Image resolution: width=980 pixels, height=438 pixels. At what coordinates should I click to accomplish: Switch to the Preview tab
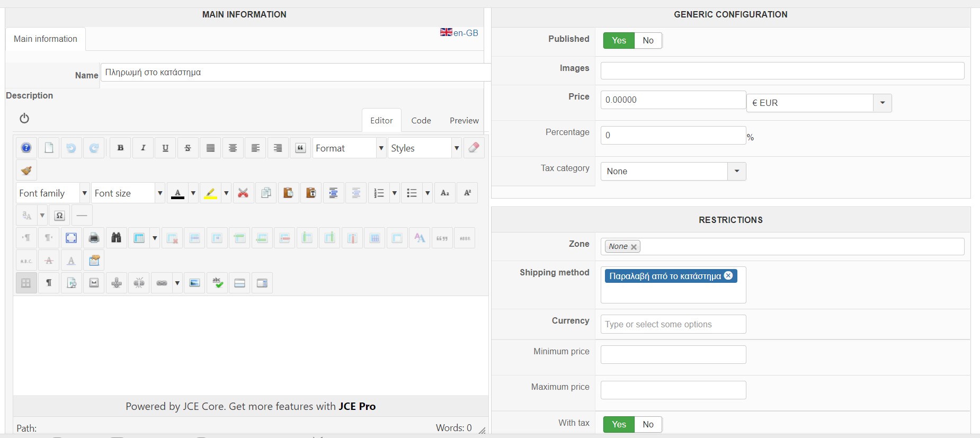[x=464, y=121]
